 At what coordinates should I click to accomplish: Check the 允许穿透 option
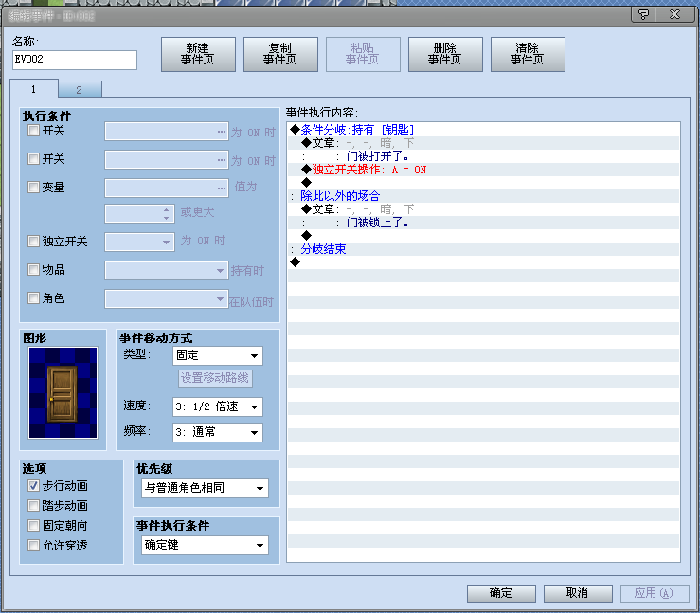pyautogui.click(x=33, y=545)
